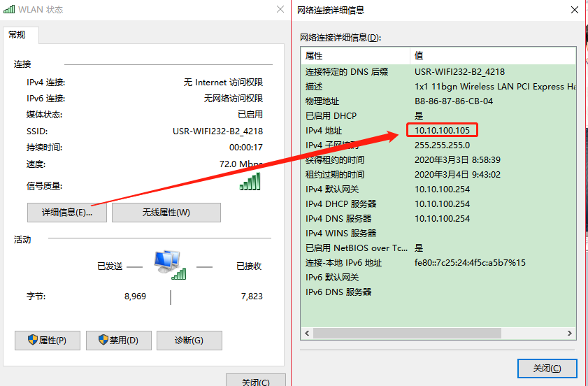Viewport: 588px width, 386px height.
Task: Open the 详细信息(E)... button
Action: [x=67, y=213]
